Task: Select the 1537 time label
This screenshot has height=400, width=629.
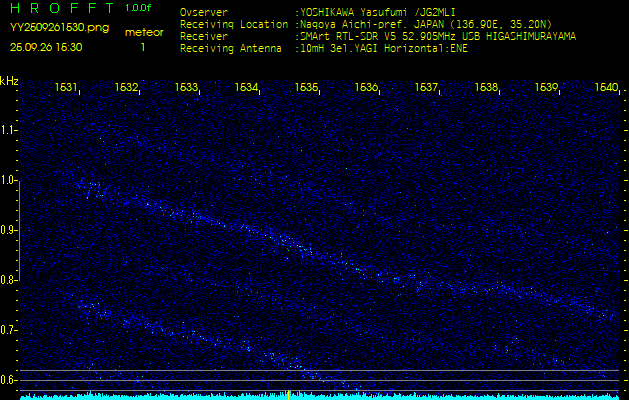Action: tap(426, 88)
